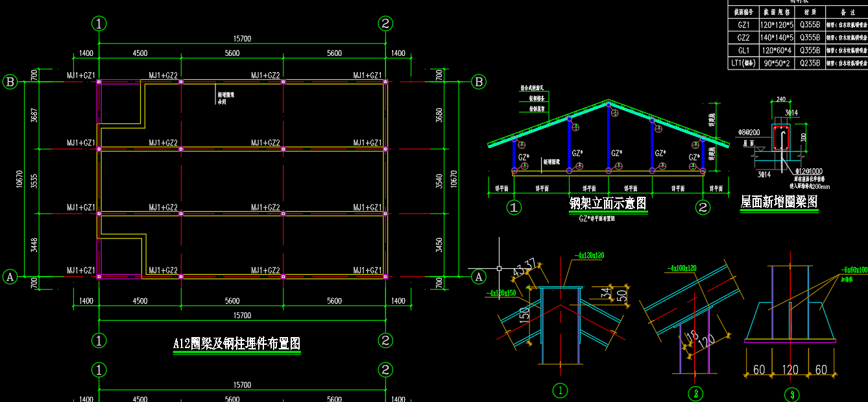Image resolution: width=868 pixels, height=402 pixels.
Task: Select the 3540 dimension text
Action: pos(440,180)
